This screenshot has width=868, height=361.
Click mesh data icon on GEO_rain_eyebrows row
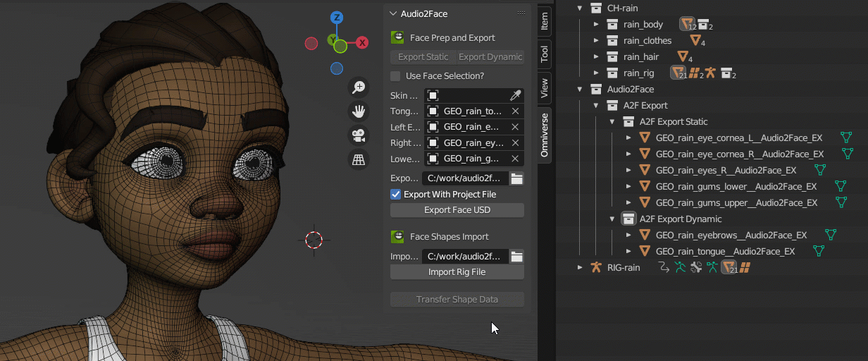tap(831, 235)
